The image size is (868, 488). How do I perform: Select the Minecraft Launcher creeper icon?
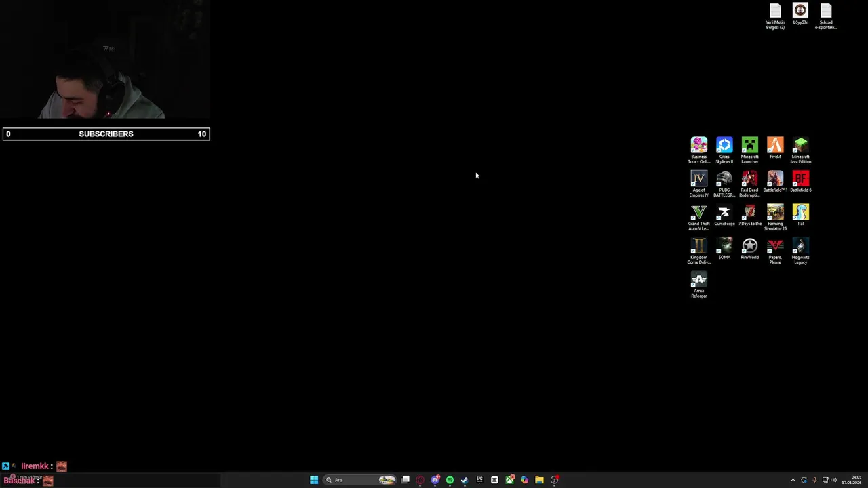(749, 150)
